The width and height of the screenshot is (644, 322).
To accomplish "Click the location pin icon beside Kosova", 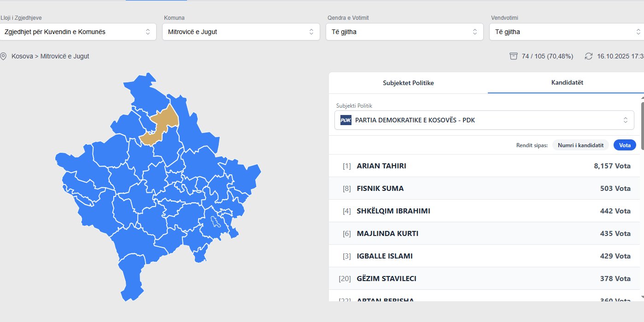I will tap(3, 56).
